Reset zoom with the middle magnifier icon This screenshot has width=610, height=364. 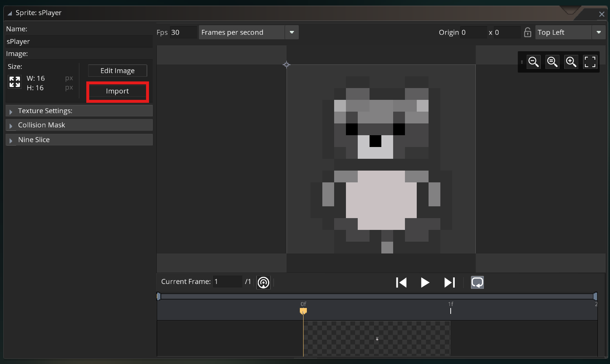[552, 62]
